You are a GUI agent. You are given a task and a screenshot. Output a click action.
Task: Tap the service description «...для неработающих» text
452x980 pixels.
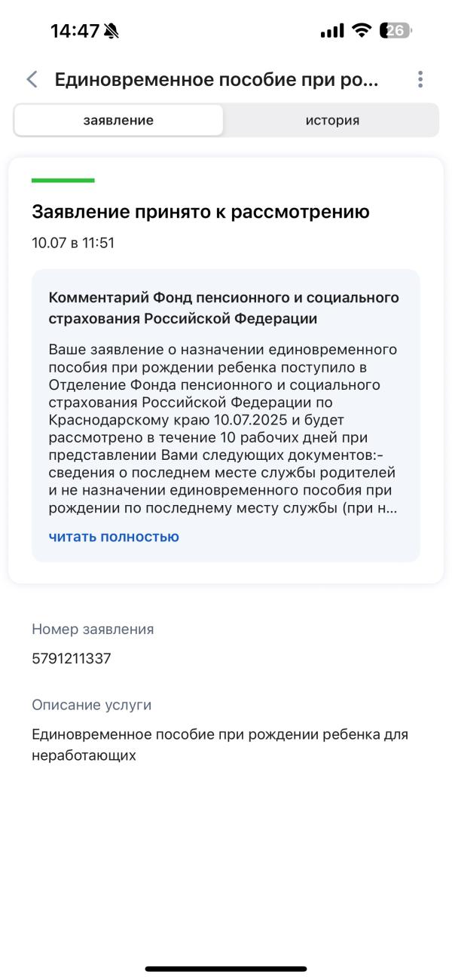(x=219, y=744)
